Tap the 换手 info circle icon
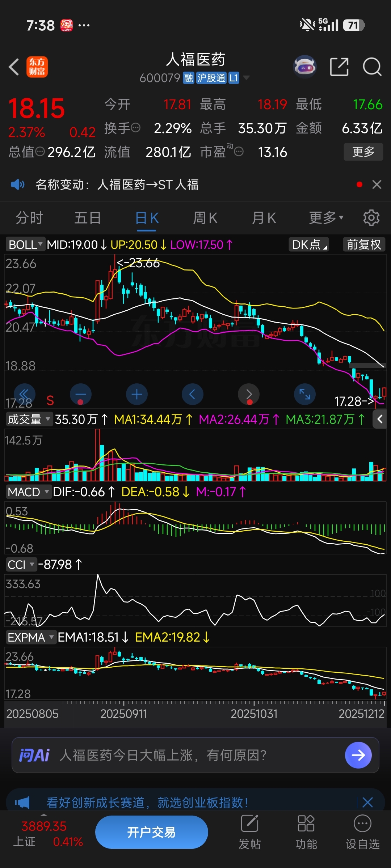Screen dimensions: 391x868 (135, 127)
